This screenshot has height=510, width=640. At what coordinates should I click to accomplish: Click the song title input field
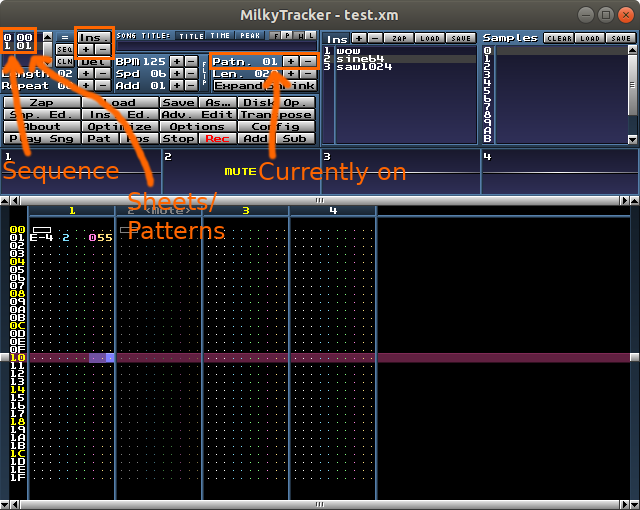216,46
